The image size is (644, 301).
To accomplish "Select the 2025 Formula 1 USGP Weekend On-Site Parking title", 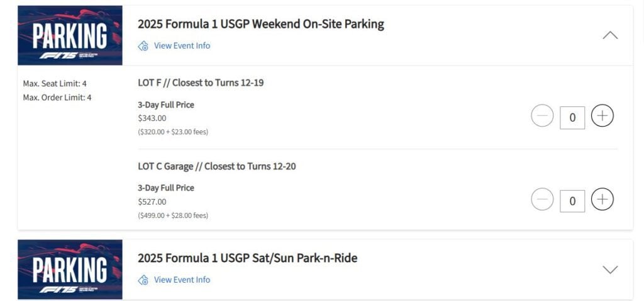I will [260, 24].
